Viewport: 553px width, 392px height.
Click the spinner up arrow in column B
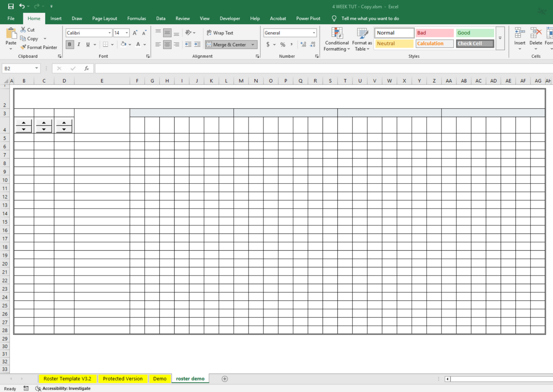click(x=24, y=123)
